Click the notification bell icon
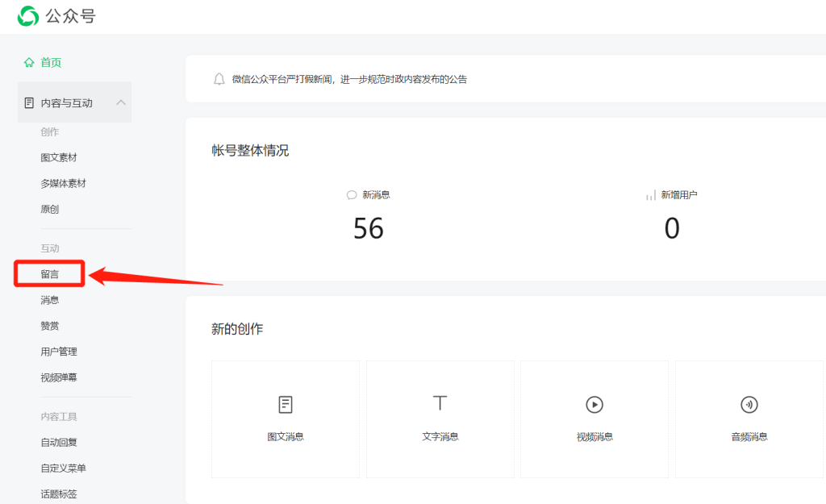Screen dimensions: 826x504 click(x=219, y=79)
